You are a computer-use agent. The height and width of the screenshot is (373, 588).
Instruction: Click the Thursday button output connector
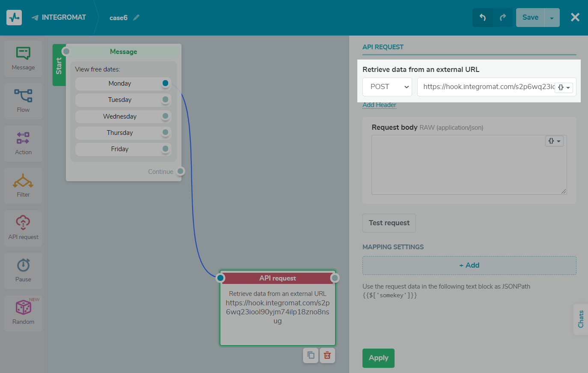[165, 132]
